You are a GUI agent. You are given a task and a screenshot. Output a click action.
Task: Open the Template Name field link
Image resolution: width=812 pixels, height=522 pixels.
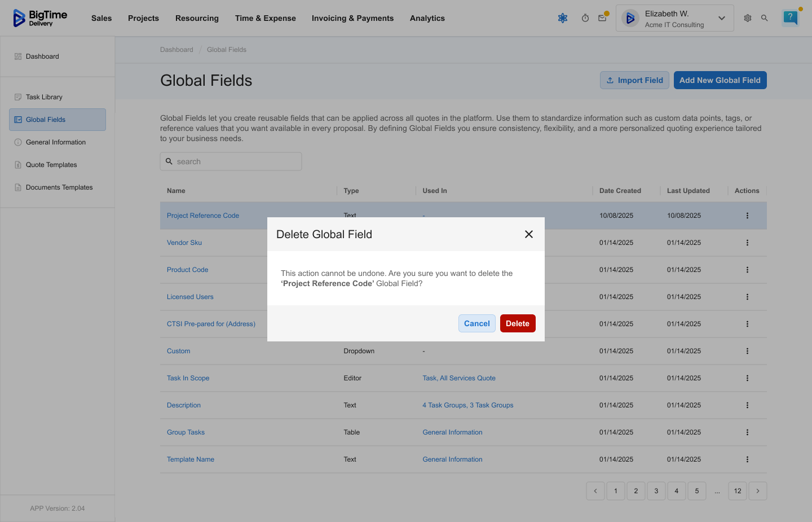[x=191, y=459]
